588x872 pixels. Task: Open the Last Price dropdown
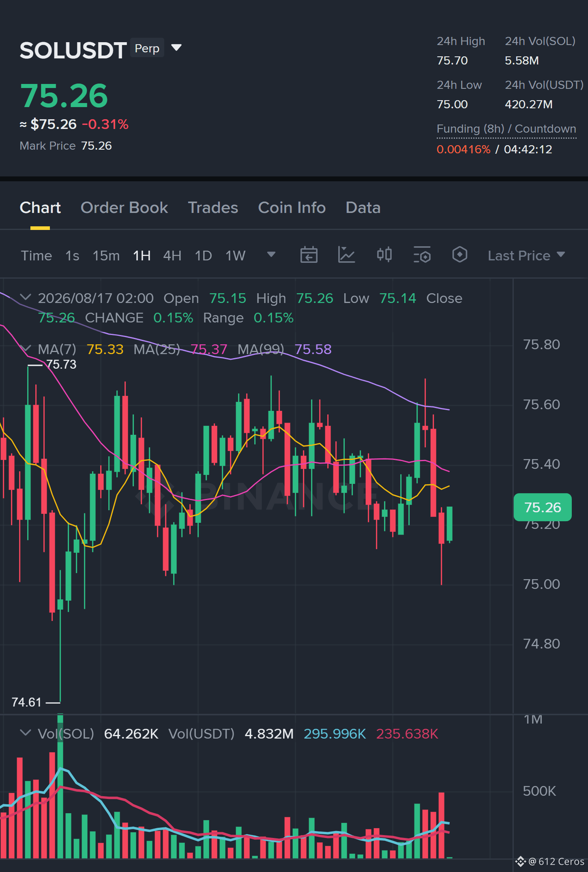point(526,256)
